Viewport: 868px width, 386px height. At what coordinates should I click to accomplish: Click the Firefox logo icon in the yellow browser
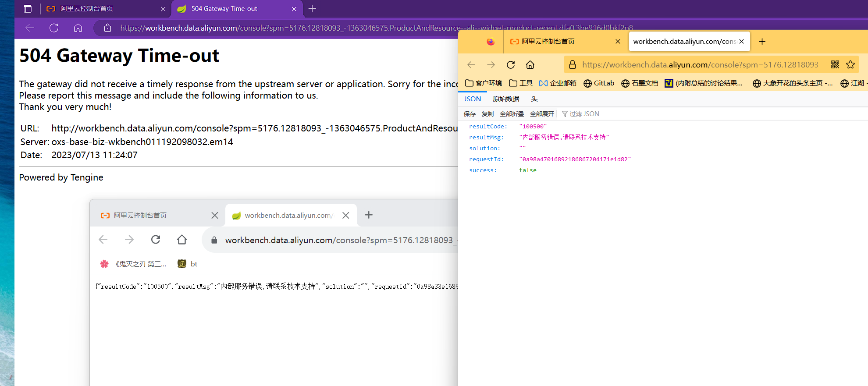[x=491, y=42]
